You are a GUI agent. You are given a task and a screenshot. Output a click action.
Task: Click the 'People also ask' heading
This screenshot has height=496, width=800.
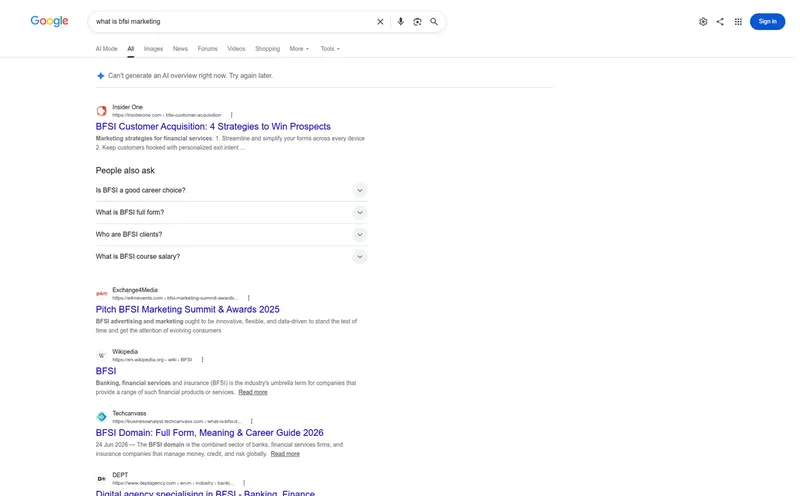pyautogui.click(x=125, y=170)
